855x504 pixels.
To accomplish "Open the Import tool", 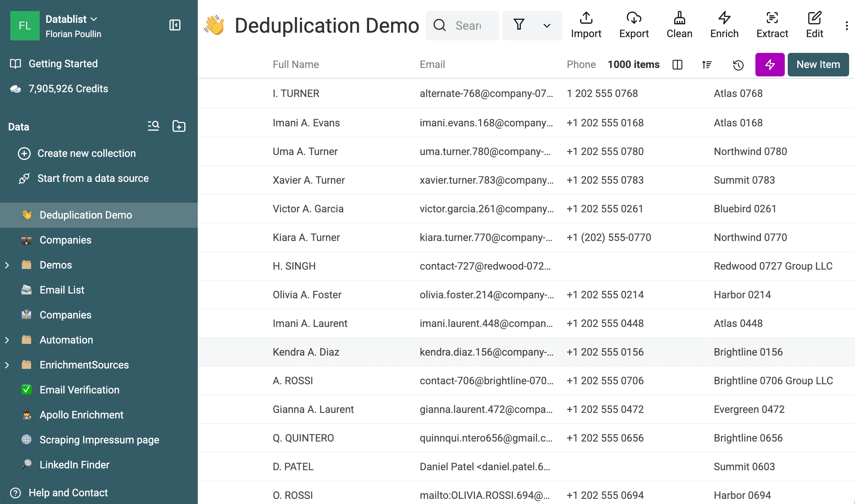I will tap(586, 25).
